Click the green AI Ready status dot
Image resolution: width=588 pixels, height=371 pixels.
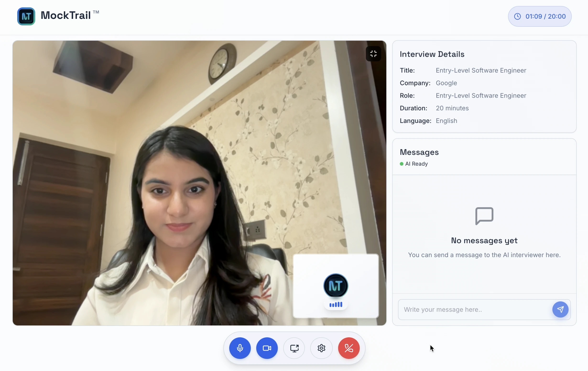[402, 164]
